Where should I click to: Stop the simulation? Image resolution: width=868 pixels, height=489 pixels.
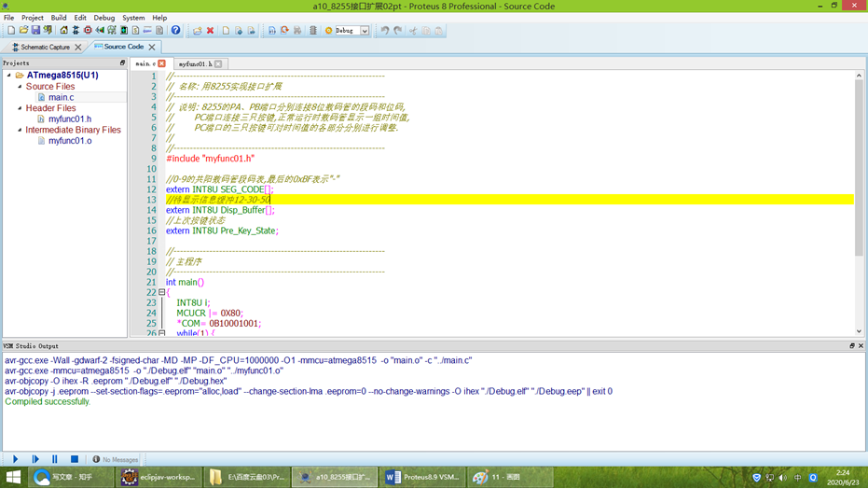coord(75,459)
